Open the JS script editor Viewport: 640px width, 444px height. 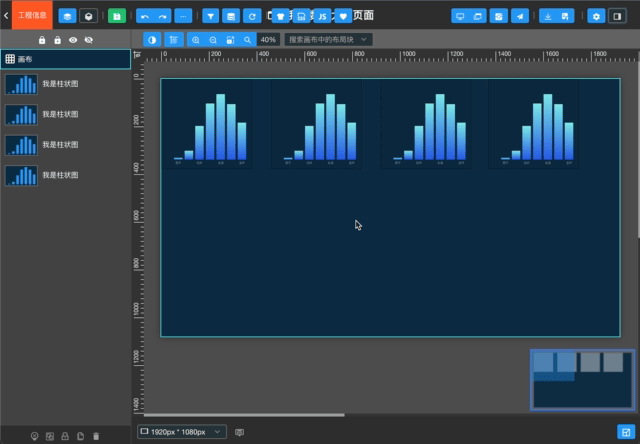tap(322, 16)
